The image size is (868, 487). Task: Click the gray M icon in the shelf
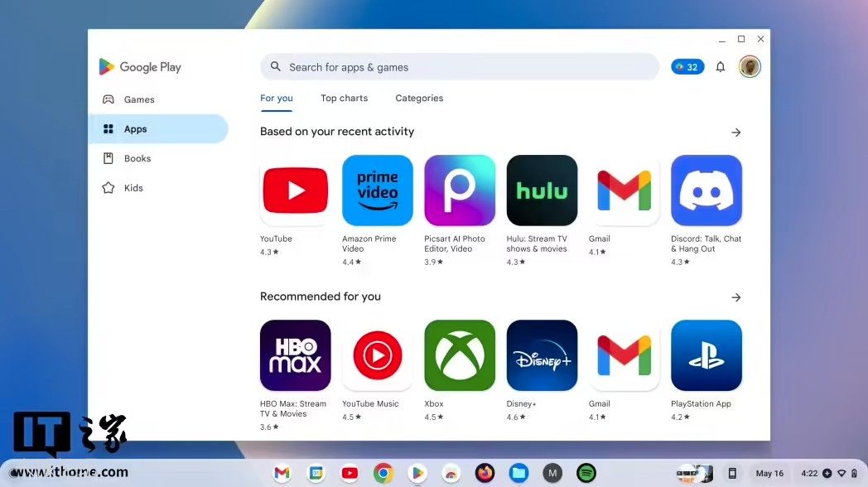(552, 473)
